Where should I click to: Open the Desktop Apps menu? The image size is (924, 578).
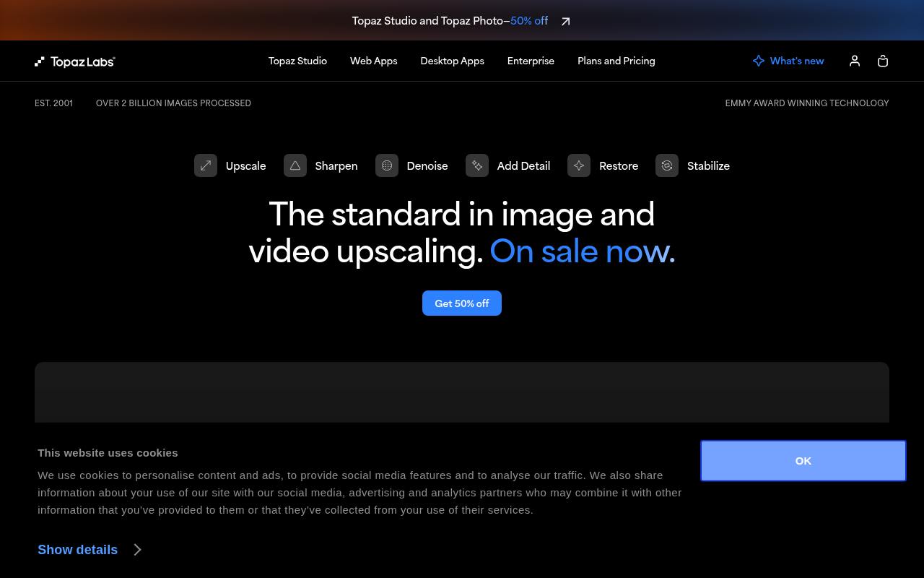(x=453, y=61)
